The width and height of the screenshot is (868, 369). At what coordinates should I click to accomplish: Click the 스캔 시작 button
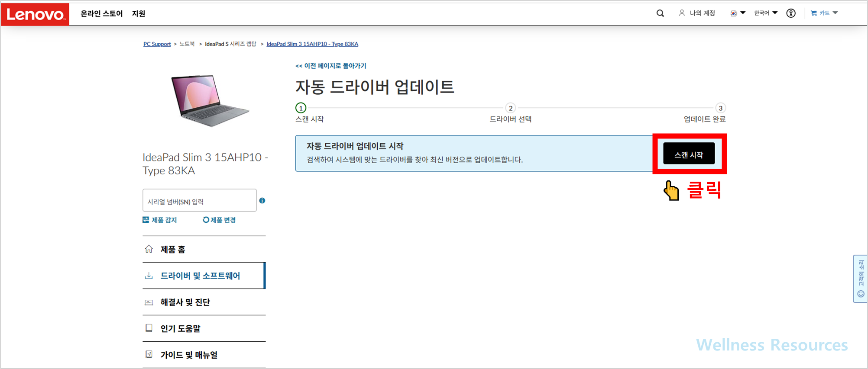click(x=689, y=154)
